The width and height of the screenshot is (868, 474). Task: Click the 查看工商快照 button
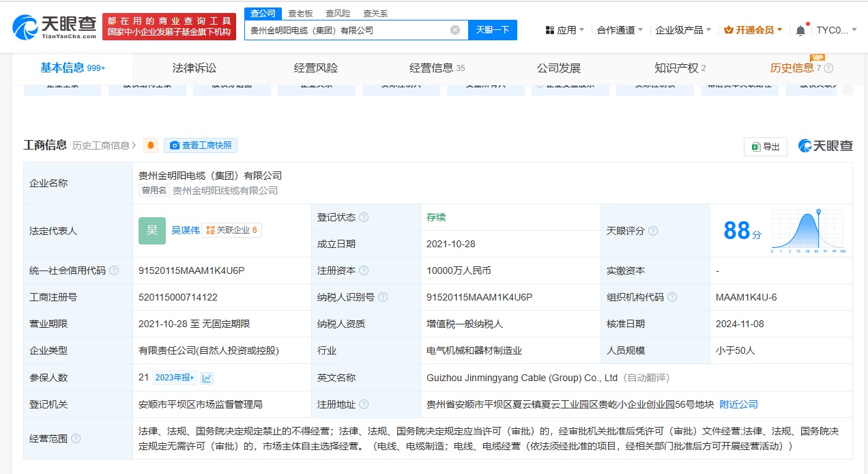[x=201, y=145]
